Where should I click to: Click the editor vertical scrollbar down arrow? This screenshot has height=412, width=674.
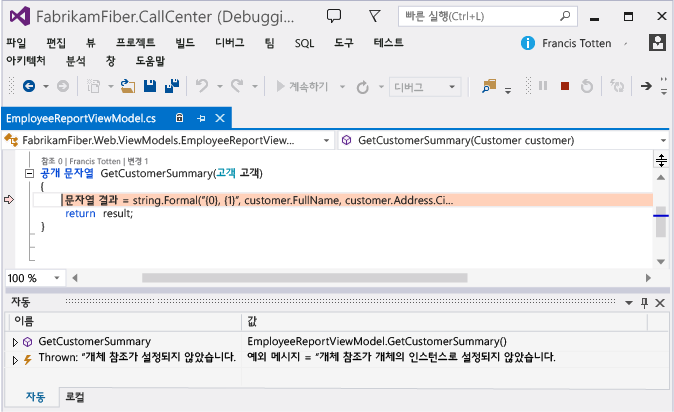coord(661,261)
